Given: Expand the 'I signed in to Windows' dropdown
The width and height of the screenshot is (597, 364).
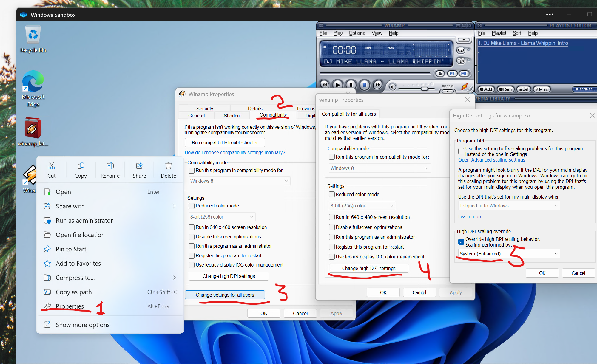Looking at the screenshot, I should [x=509, y=206].
